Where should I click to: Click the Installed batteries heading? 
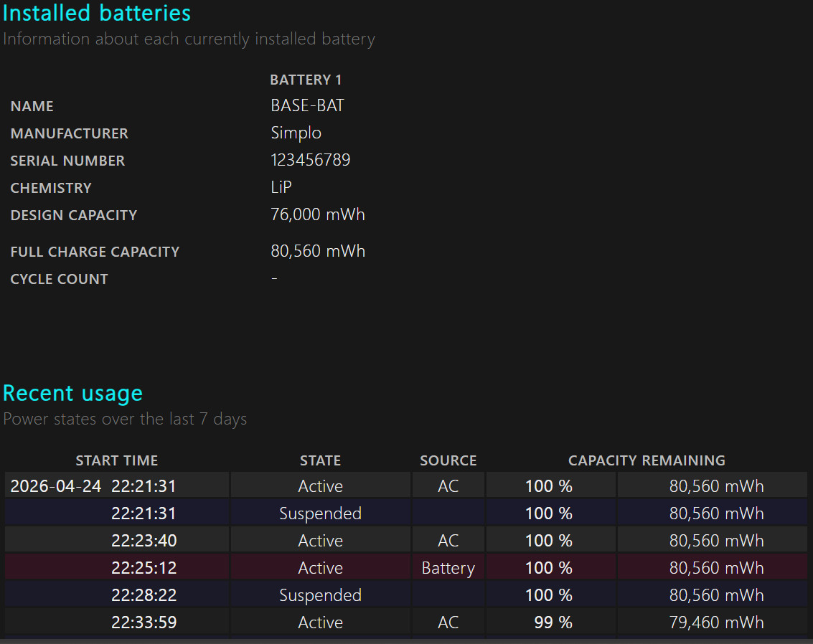tap(96, 13)
